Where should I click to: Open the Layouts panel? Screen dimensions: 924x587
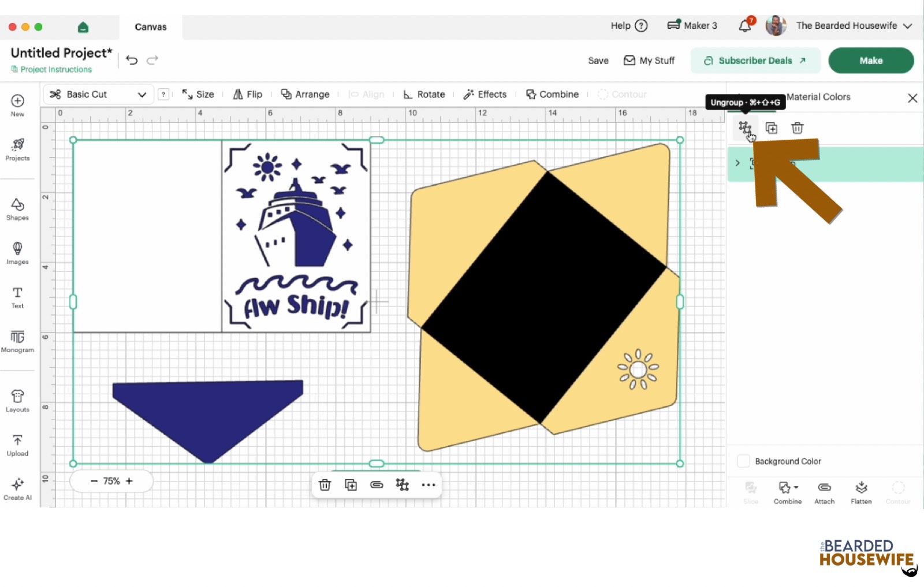(17, 401)
